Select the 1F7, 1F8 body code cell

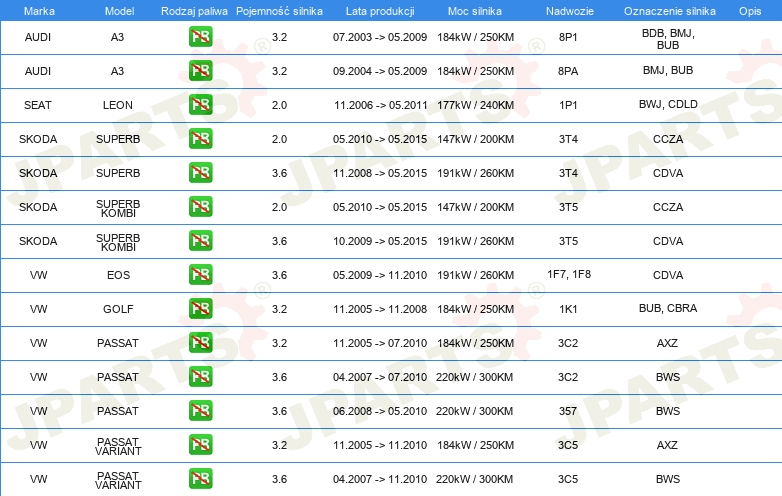pos(568,274)
